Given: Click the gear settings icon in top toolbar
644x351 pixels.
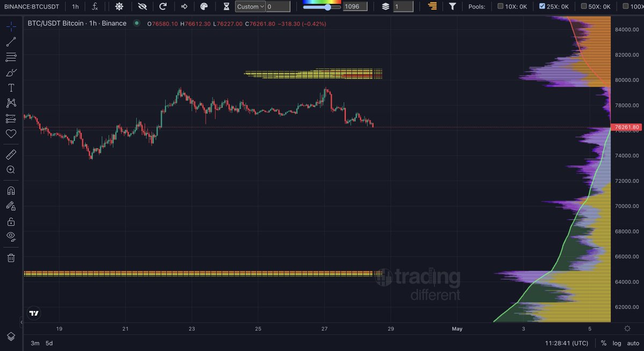Looking at the screenshot, I should [x=119, y=6].
